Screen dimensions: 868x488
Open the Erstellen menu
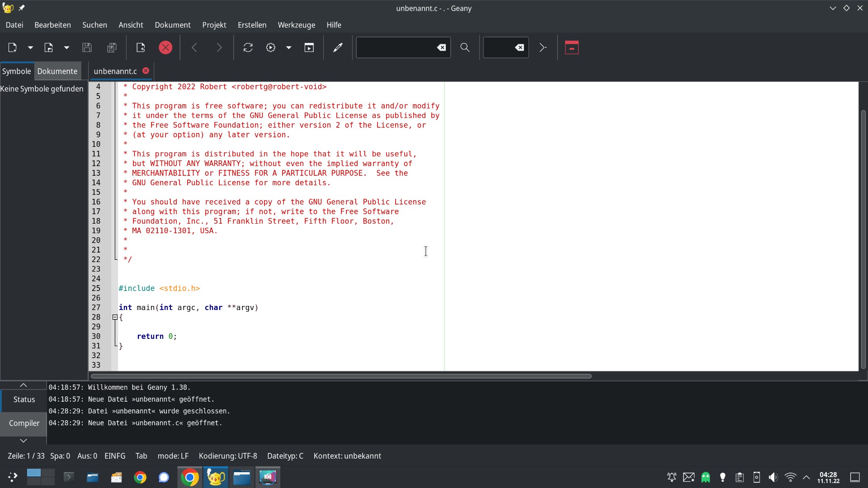point(252,25)
